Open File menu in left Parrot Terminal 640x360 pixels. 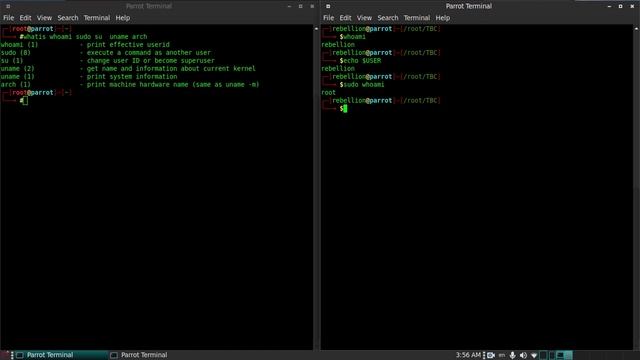(x=9, y=18)
